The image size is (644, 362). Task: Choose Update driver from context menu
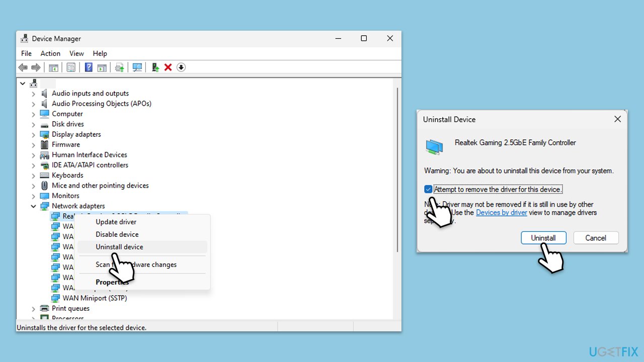141,222
